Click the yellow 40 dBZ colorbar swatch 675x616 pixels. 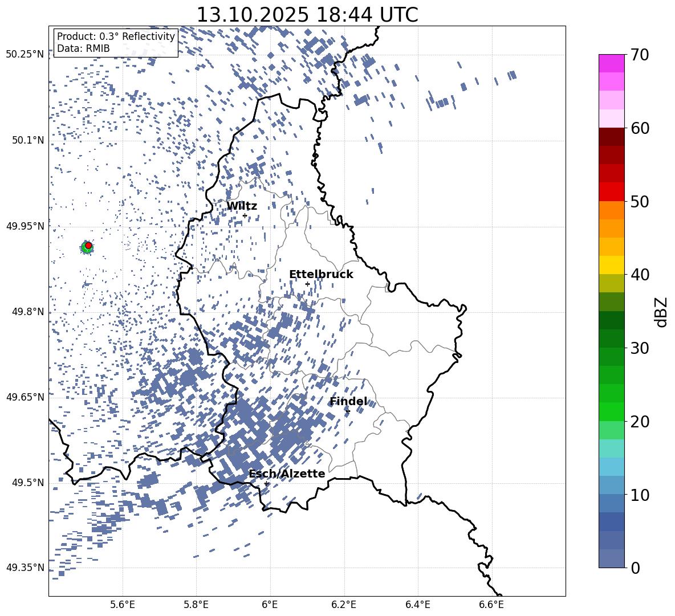pos(612,265)
